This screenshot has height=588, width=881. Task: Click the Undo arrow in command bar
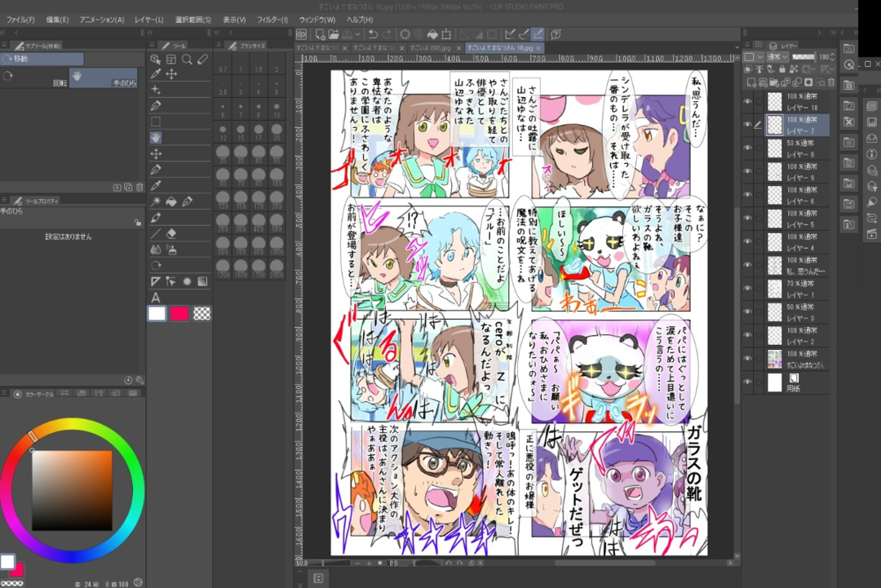coord(372,34)
